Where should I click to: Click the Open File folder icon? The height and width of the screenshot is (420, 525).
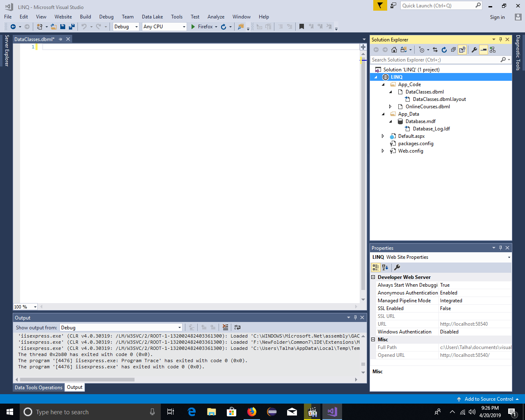53,27
